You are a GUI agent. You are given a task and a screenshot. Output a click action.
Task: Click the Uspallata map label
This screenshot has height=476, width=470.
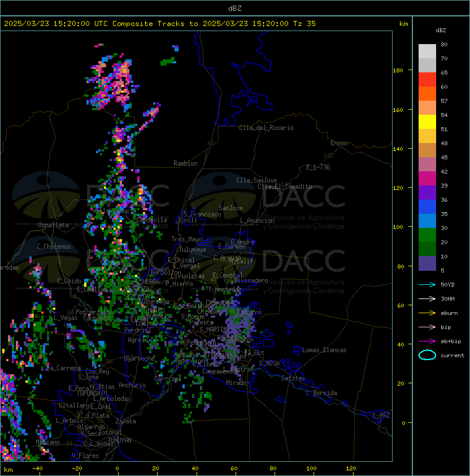click(53, 225)
